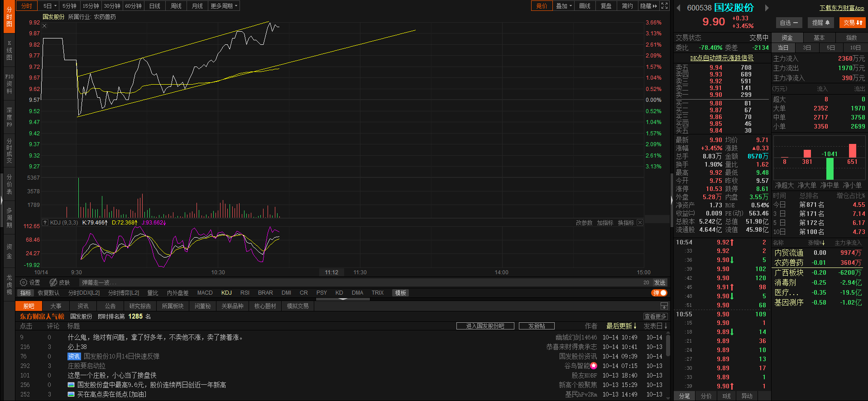This screenshot has height=401, width=868.
Task: Click the collapse panel icon right of 模拟交易 tabs
Action: tap(664, 306)
